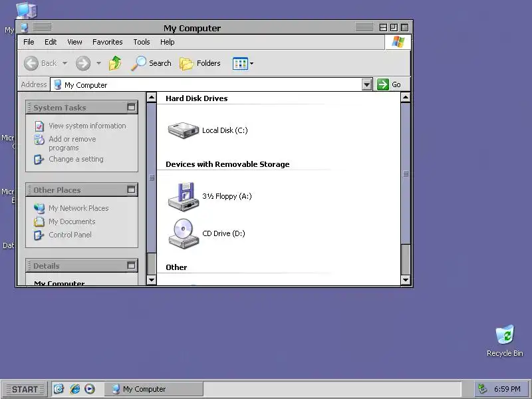Screen dimensions: 532x399
Task: Open the File menu
Action: click(29, 42)
